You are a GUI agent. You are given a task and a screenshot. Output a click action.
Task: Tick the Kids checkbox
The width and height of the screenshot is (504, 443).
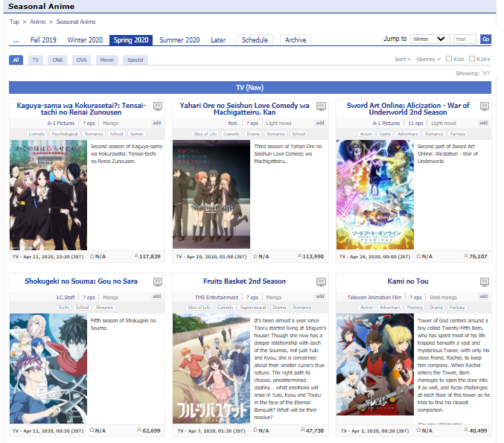pos(449,59)
